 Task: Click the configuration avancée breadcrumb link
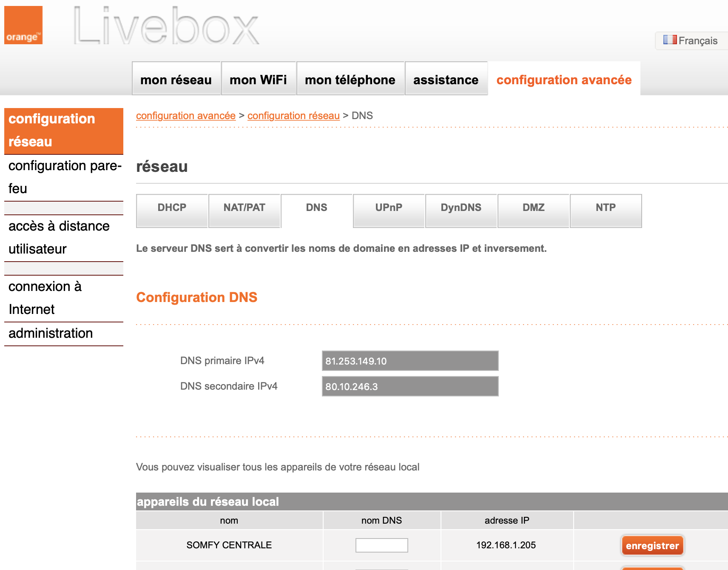[186, 116]
